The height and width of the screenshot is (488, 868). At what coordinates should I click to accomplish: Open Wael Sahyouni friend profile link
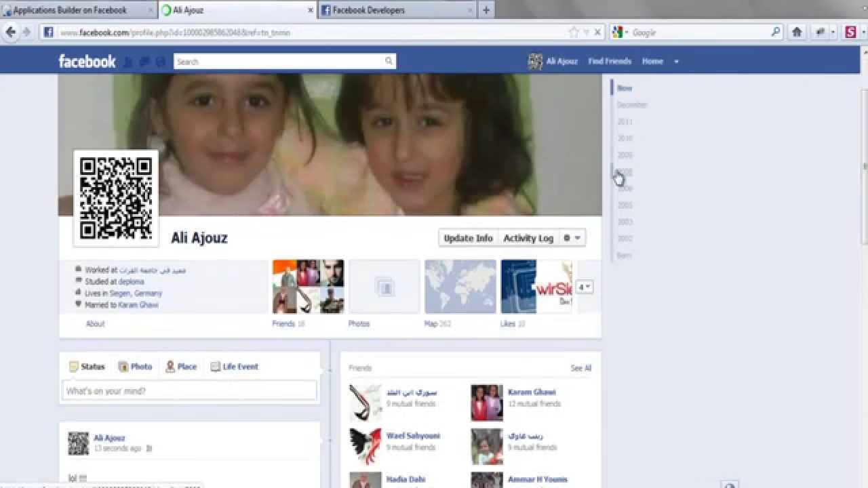tap(413, 436)
